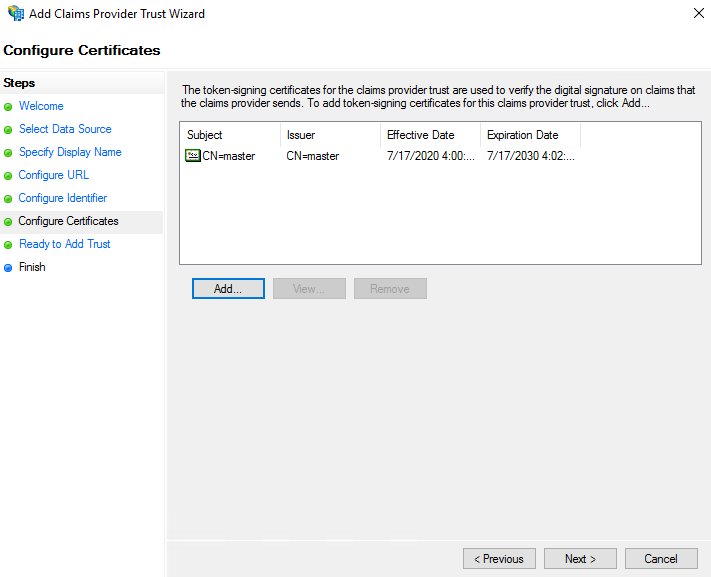Cancel the Claims Provider Trust wizard
The height and width of the screenshot is (577, 711).
661,559
